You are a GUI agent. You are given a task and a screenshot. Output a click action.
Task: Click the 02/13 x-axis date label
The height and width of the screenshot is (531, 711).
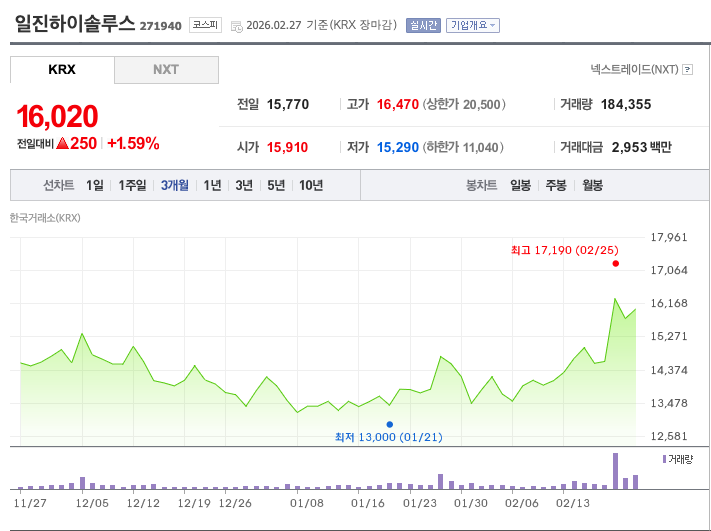573,503
